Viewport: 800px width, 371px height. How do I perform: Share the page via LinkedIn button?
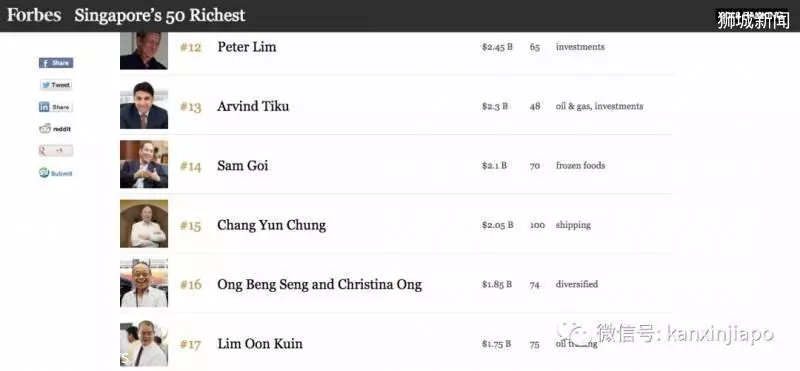[56, 107]
